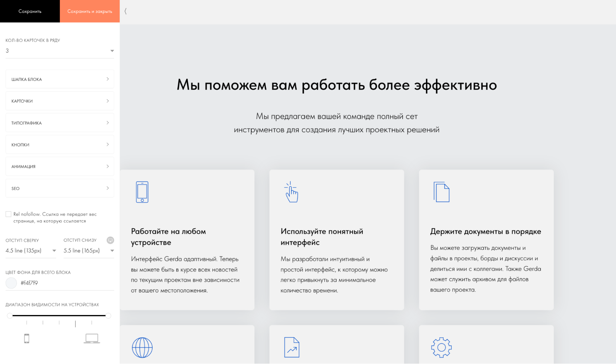616x364 pixels.
Task: Open the background color swatch picker
Action: point(11,283)
